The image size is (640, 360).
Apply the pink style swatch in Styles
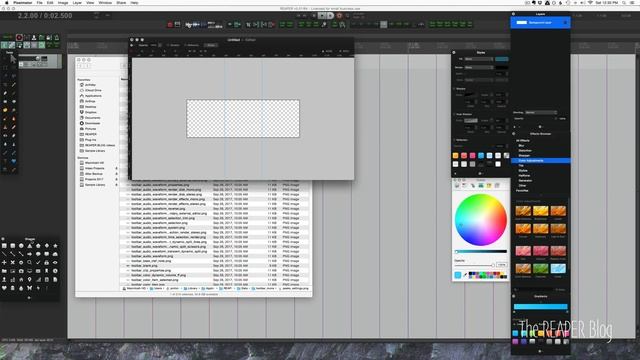pos(473,156)
